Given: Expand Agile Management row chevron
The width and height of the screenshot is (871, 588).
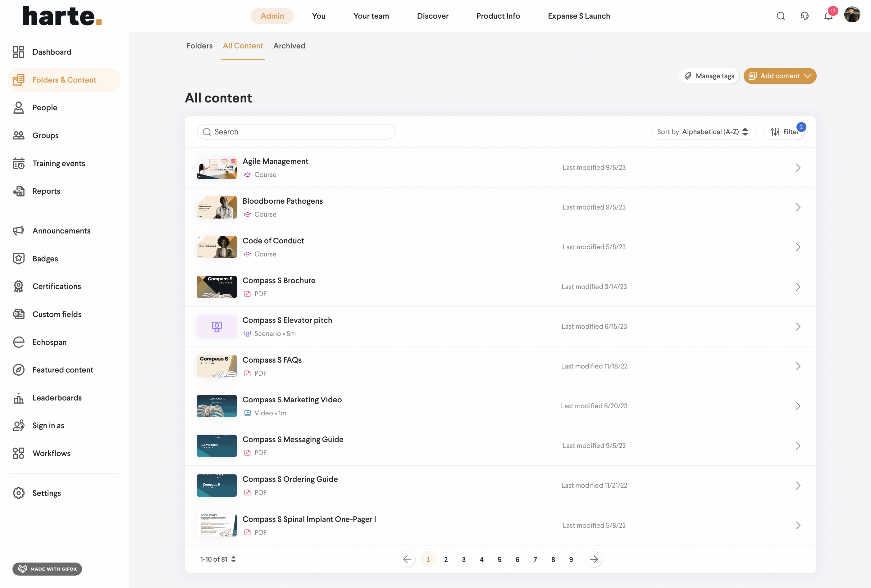Looking at the screenshot, I should [798, 167].
